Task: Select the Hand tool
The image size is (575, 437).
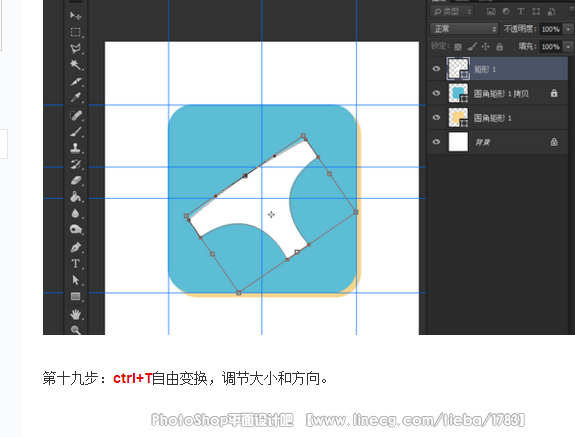Action: tap(76, 314)
